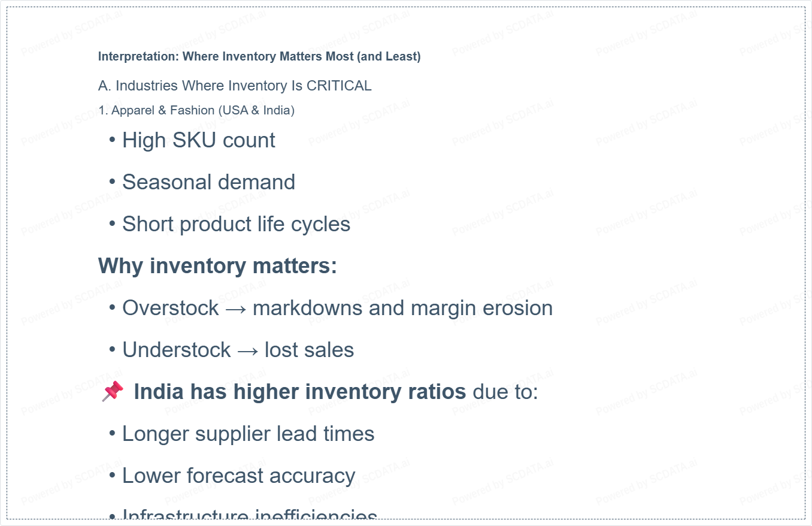Click the arrow symbol after 'Understock'
This screenshot has height=526, width=812.
248,350
